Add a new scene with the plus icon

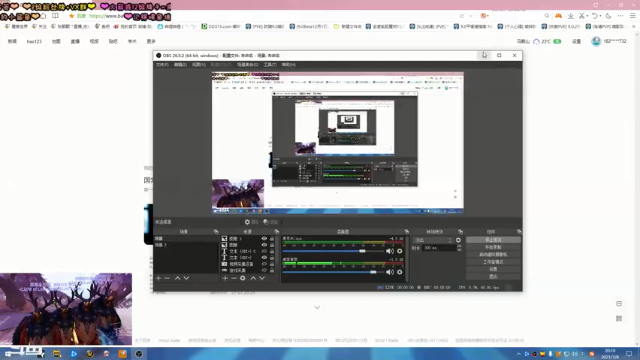point(158,278)
